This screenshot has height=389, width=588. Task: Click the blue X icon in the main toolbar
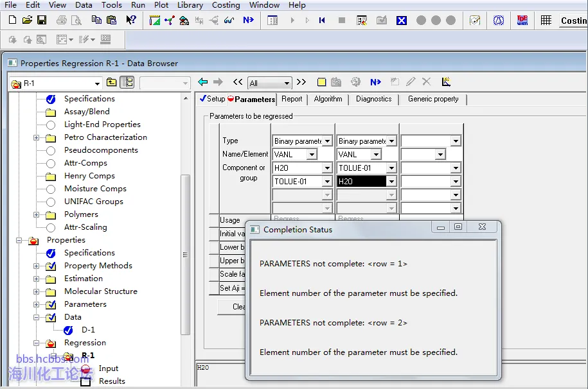401,21
